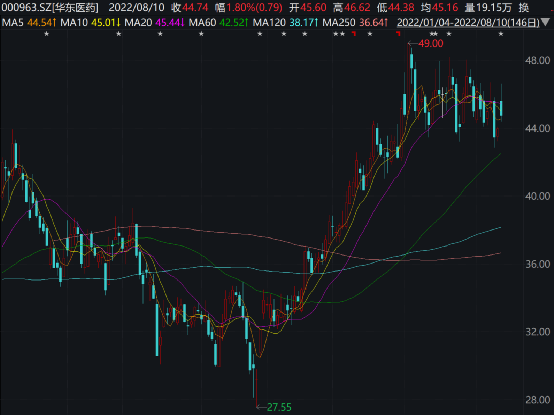Click the 28.00 price axis label
Viewport: 554px width, 415px height.
click(537, 399)
